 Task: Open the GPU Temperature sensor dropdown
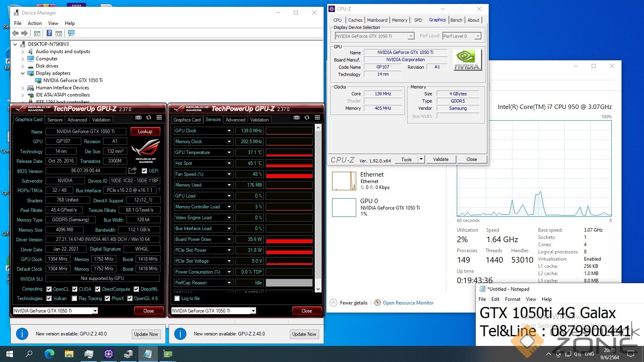pyautogui.click(x=229, y=152)
